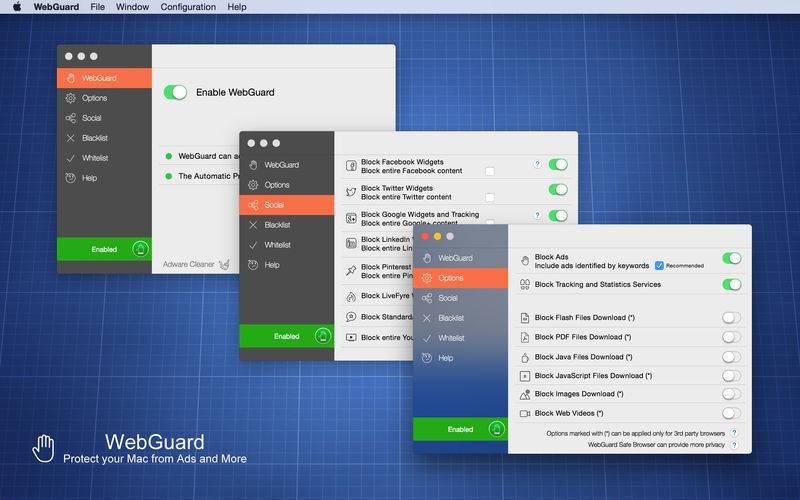Select WebGuard in the Social window sidebar
This screenshot has width=800, height=500.
click(x=287, y=165)
